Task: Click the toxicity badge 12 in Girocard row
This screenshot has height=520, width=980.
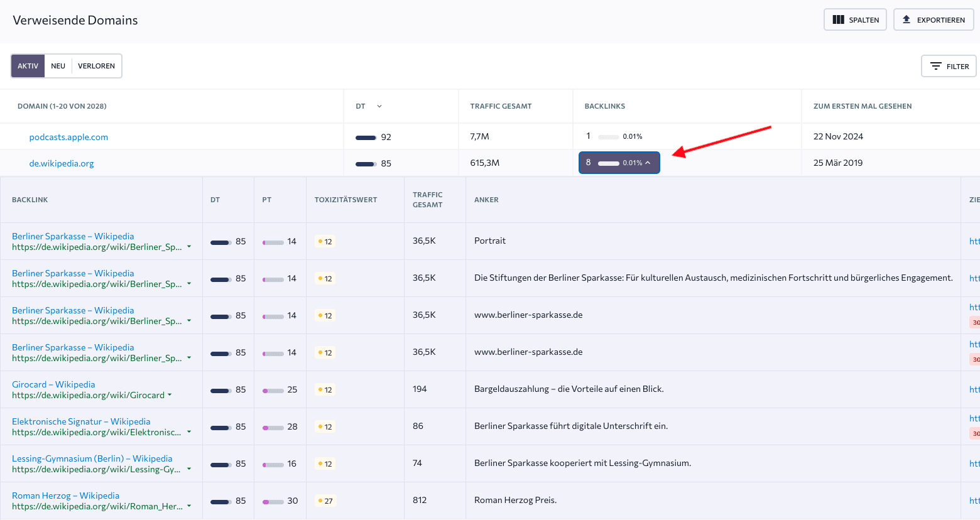Action: tap(325, 389)
